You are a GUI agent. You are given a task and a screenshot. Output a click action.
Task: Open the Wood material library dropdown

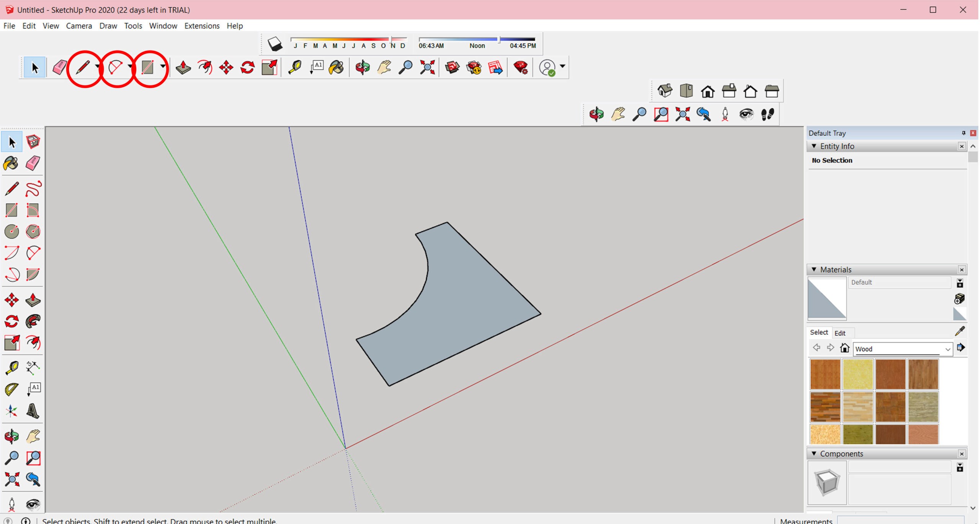[947, 349]
